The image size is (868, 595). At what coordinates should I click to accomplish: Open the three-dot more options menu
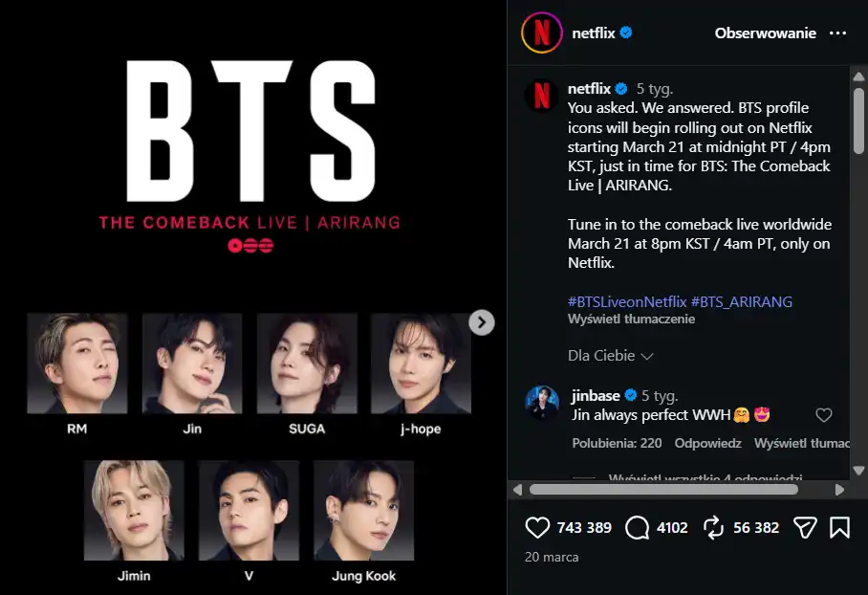tap(838, 33)
